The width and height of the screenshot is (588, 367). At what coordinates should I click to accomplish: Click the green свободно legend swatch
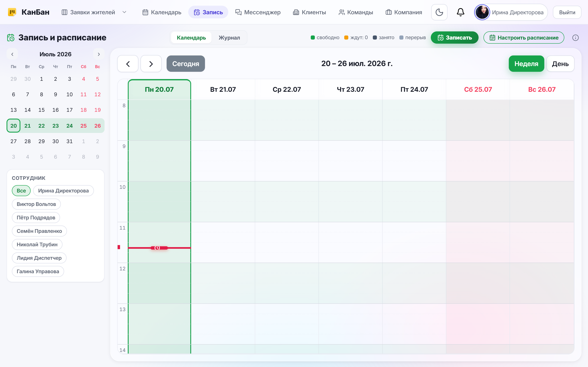click(x=313, y=38)
